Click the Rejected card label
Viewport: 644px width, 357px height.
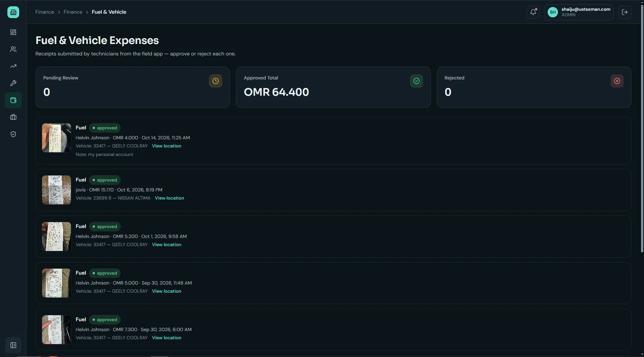click(x=454, y=78)
